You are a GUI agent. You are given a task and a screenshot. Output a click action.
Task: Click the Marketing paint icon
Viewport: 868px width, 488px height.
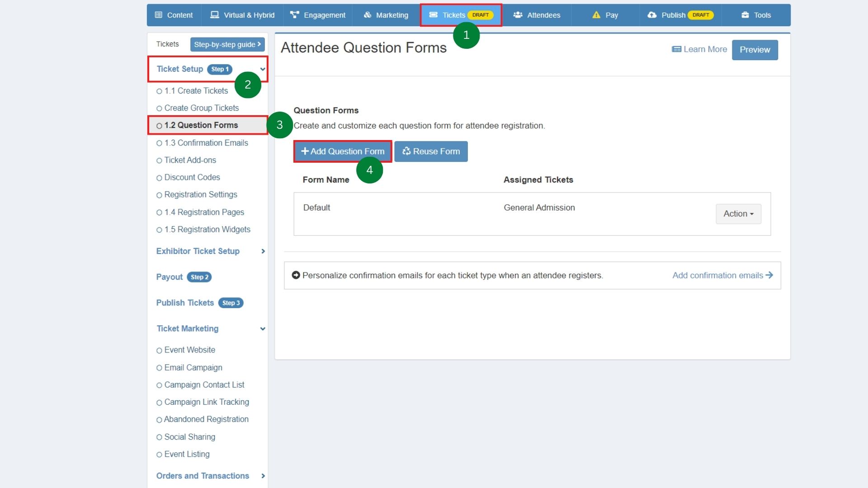click(366, 15)
